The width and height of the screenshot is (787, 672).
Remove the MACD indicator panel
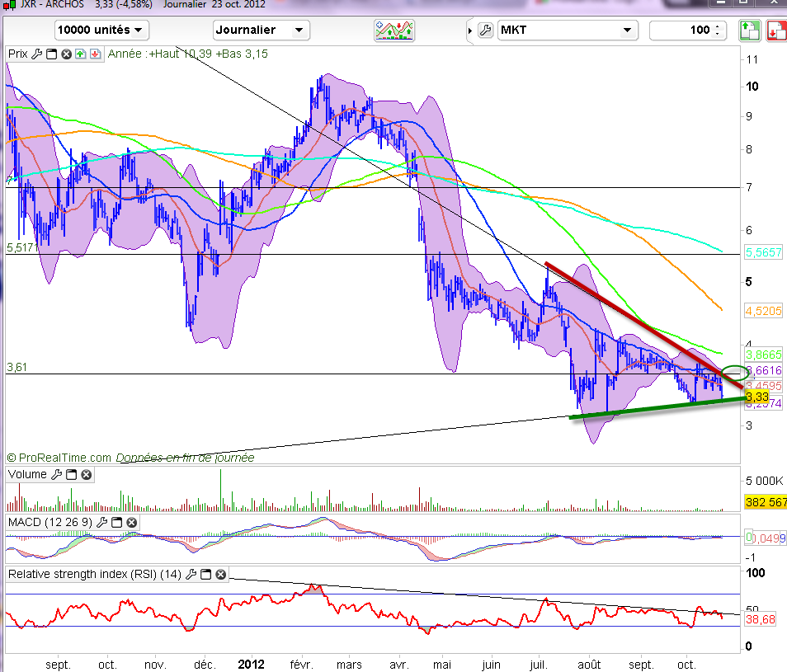(131, 523)
